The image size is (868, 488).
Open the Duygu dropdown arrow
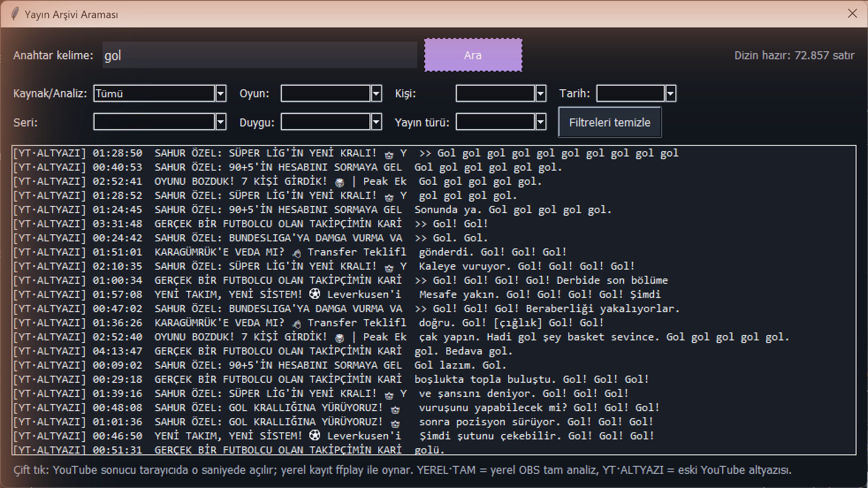point(376,122)
